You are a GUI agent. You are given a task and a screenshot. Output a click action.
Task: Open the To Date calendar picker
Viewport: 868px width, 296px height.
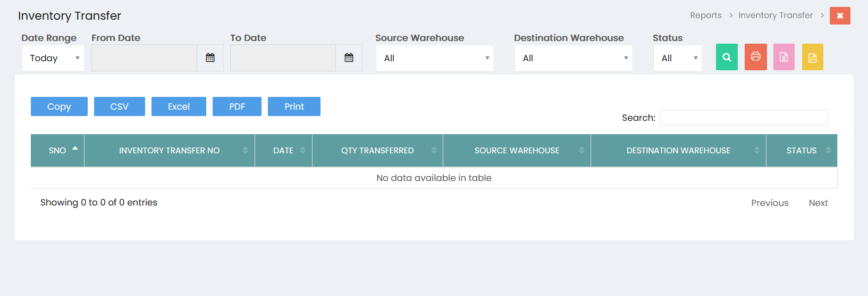(349, 57)
